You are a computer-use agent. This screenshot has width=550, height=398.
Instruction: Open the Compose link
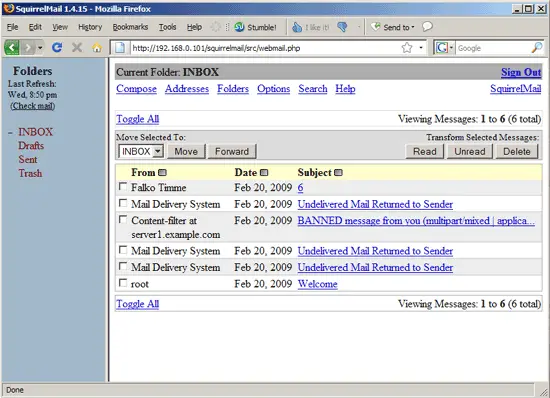pos(136,89)
